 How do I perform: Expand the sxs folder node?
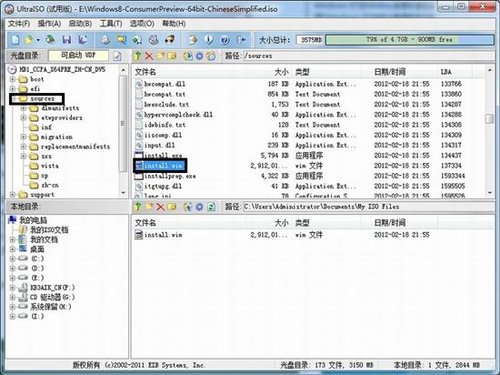click(23, 156)
